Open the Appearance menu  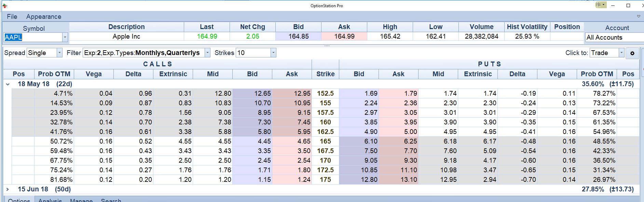point(44,16)
